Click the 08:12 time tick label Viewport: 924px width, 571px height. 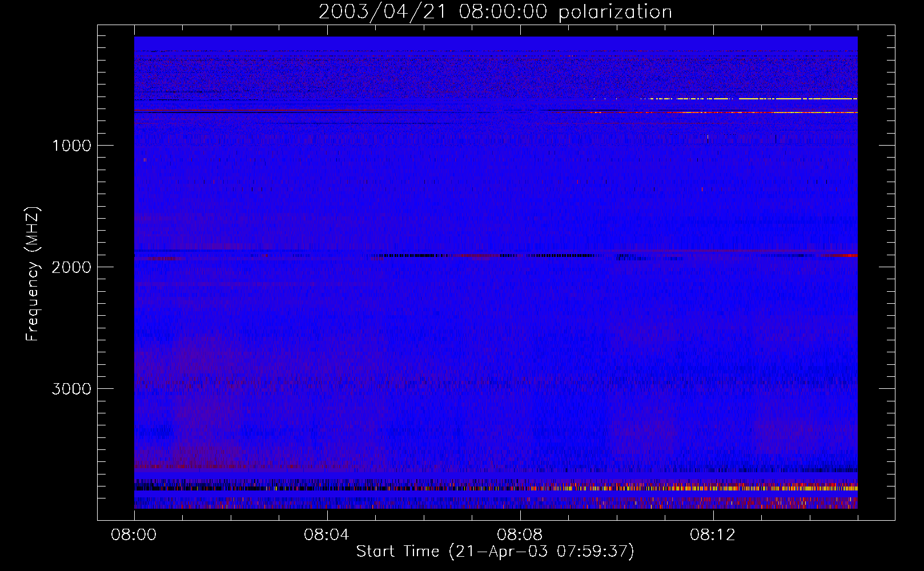click(713, 535)
